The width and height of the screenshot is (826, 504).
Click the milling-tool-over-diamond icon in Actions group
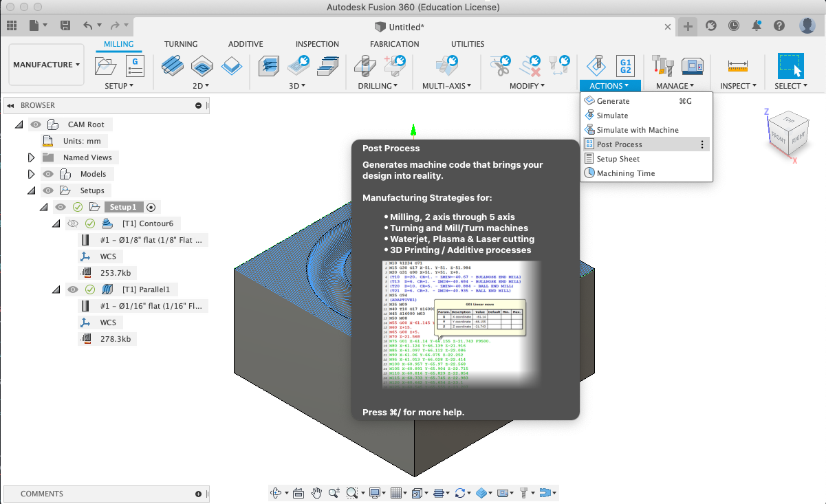pos(596,66)
